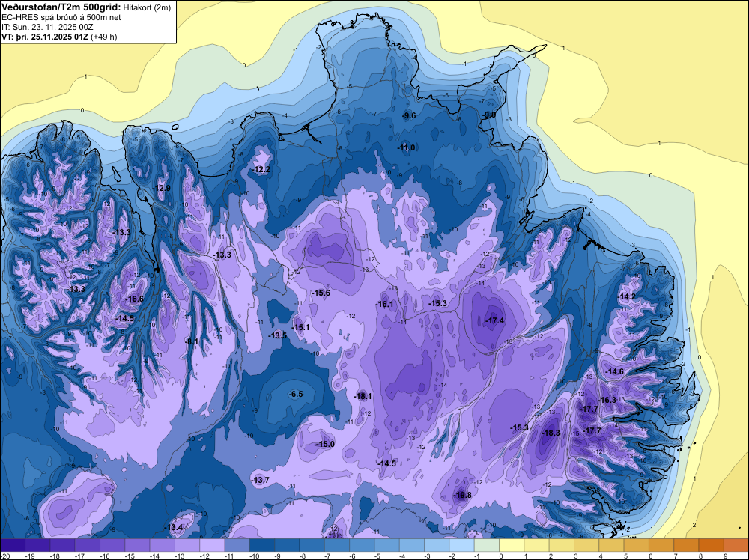Click the -11.0 temperature reading
This screenshot has height=560, width=749.
tap(407, 147)
